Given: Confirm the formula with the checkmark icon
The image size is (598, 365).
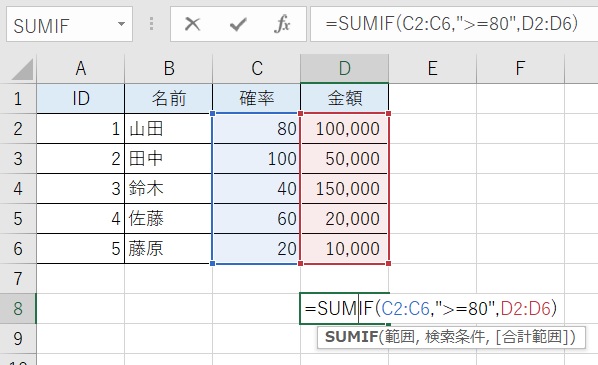Looking at the screenshot, I should (x=238, y=25).
